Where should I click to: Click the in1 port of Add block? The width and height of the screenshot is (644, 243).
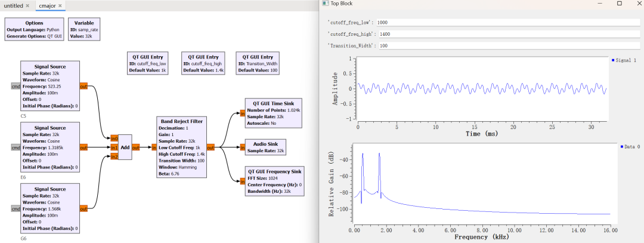point(114,147)
